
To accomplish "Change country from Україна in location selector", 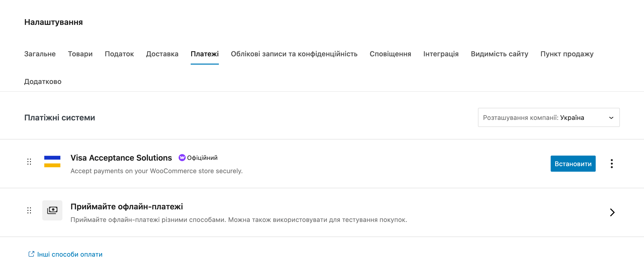I will coord(548,117).
